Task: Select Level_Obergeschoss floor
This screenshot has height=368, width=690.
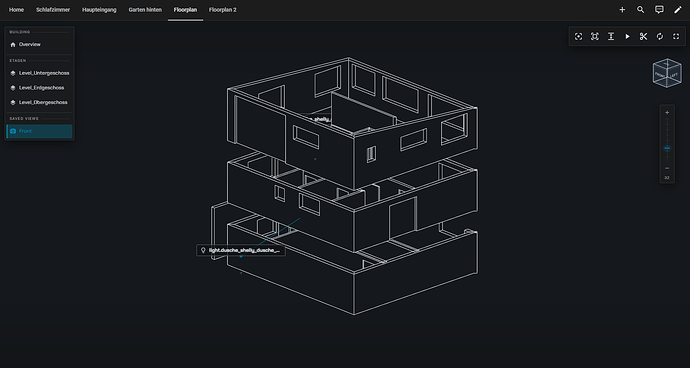Action: point(39,102)
